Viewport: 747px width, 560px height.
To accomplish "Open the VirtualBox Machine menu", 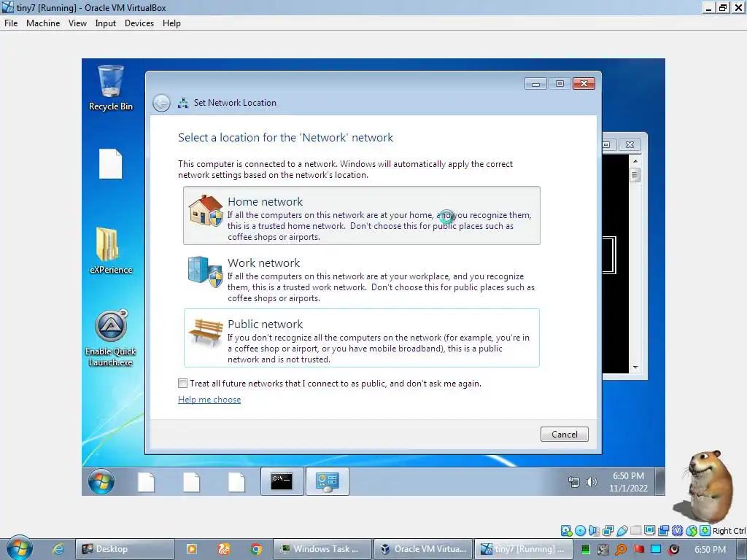I will pyautogui.click(x=43, y=23).
